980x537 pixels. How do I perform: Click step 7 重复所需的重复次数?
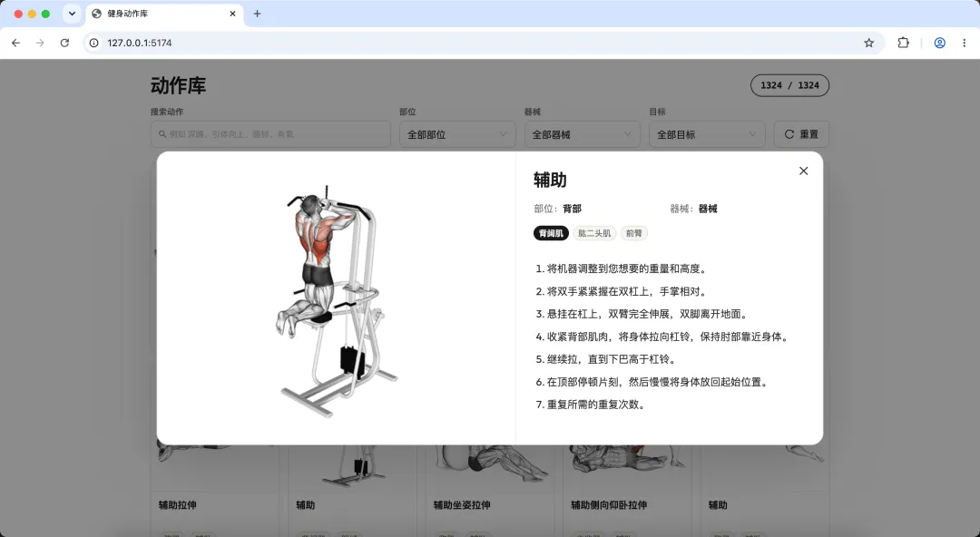591,404
